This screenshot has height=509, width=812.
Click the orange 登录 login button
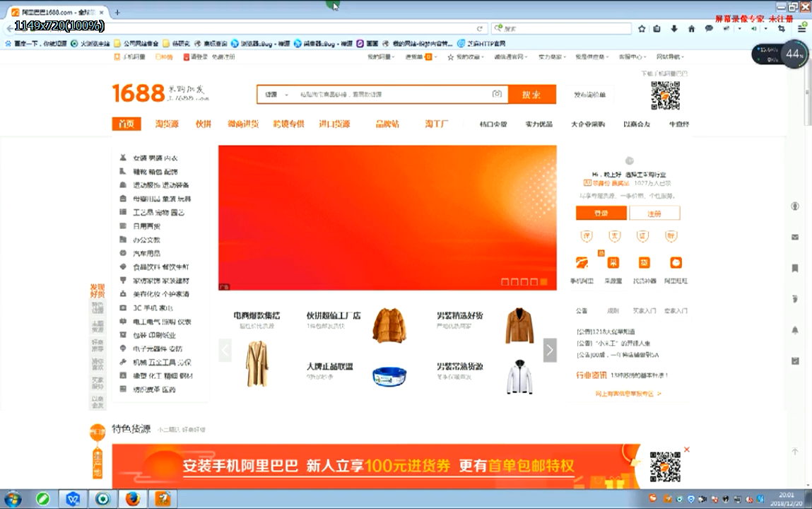tap(601, 213)
